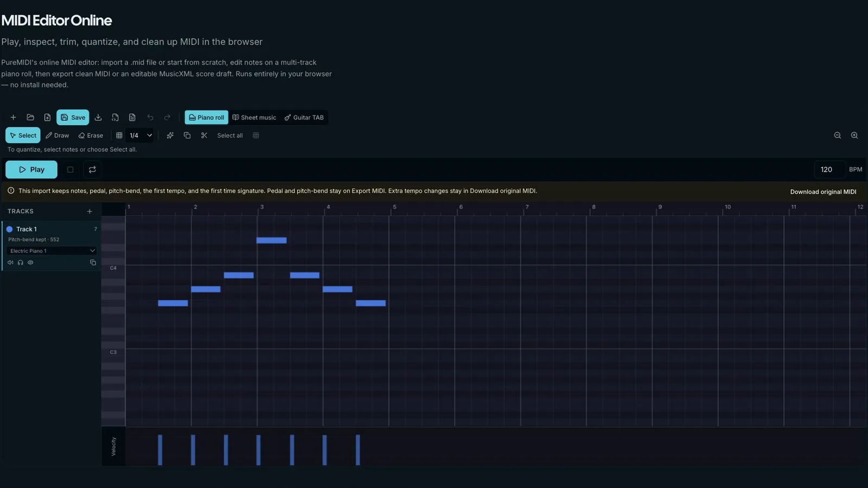Open a file using the folder icon
This screenshot has height=488, width=868.
pyautogui.click(x=30, y=117)
